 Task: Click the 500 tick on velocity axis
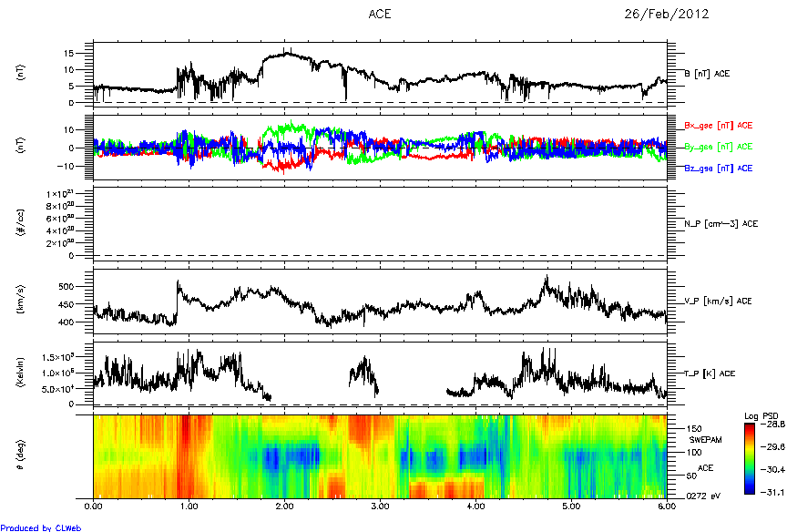click(x=66, y=287)
